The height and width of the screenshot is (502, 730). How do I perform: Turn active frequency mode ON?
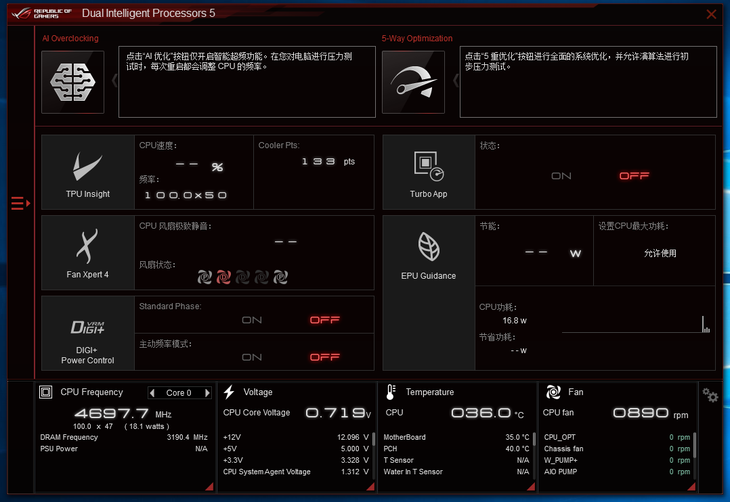(252, 357)
